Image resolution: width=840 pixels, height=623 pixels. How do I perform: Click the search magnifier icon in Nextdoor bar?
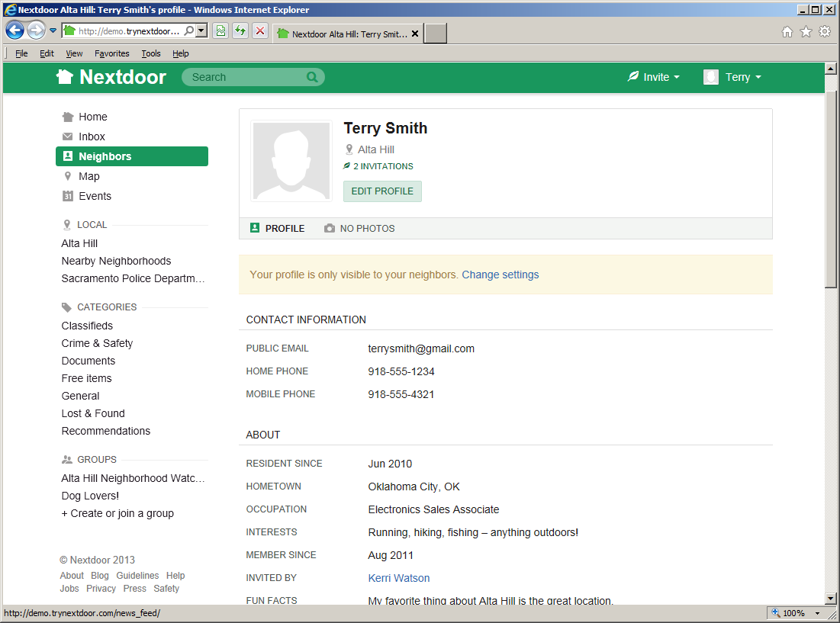312,77
